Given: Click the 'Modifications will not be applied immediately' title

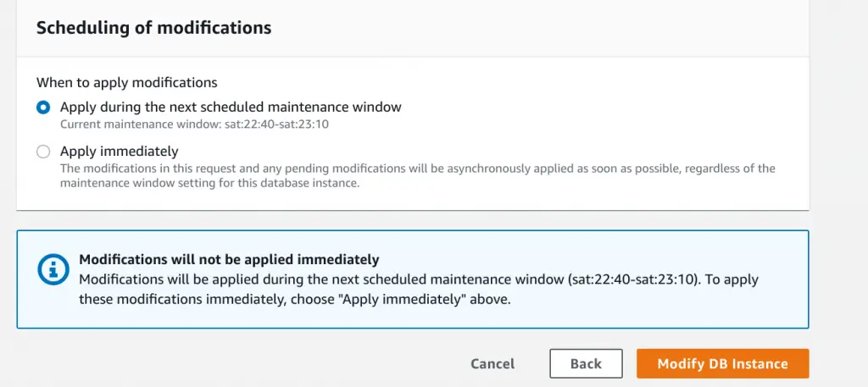Looking at the screenshot, I should 229,259.
